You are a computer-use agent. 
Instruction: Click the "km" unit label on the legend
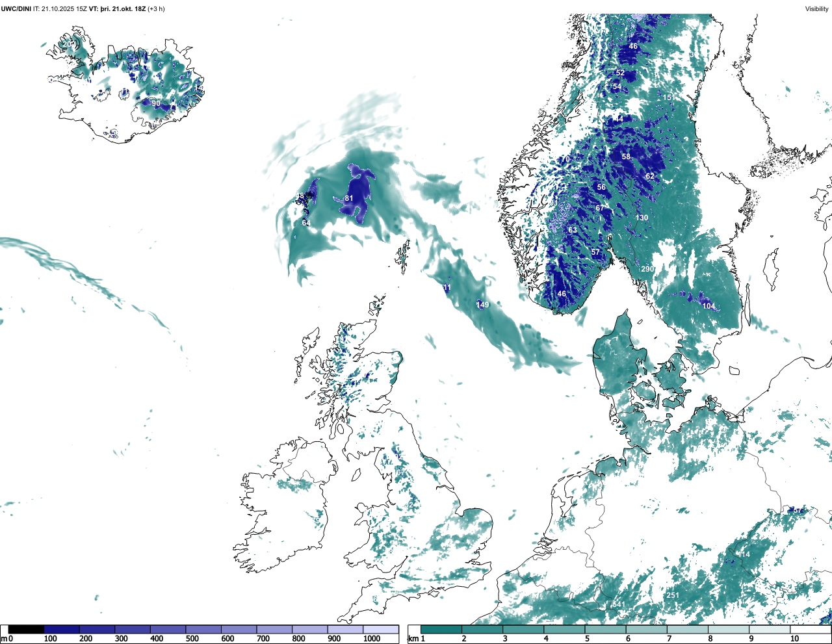412,639
